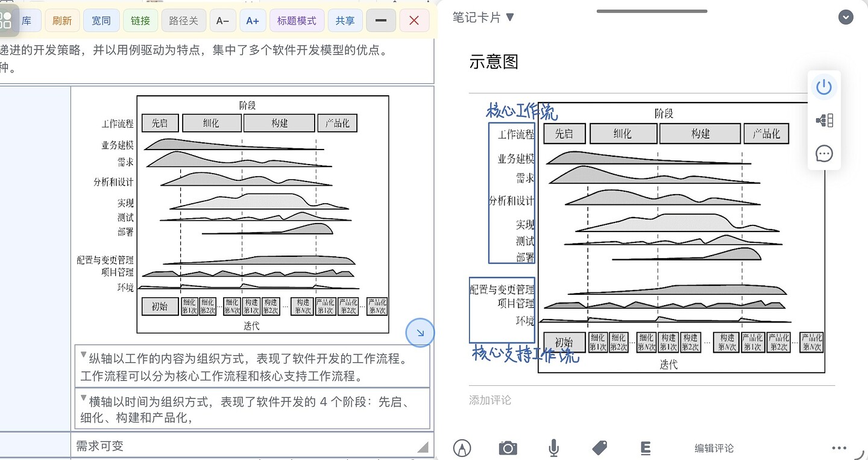Tap the blue circular arrow button

click(420, 332)
